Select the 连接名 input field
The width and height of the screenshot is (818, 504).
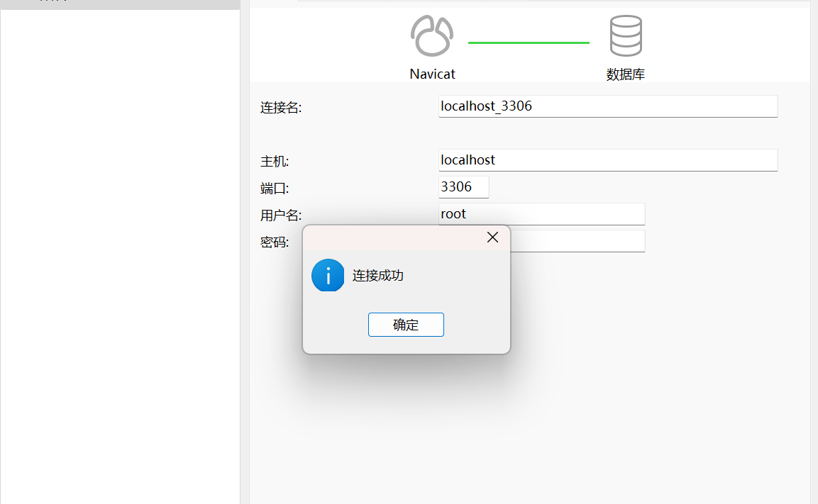607,106
